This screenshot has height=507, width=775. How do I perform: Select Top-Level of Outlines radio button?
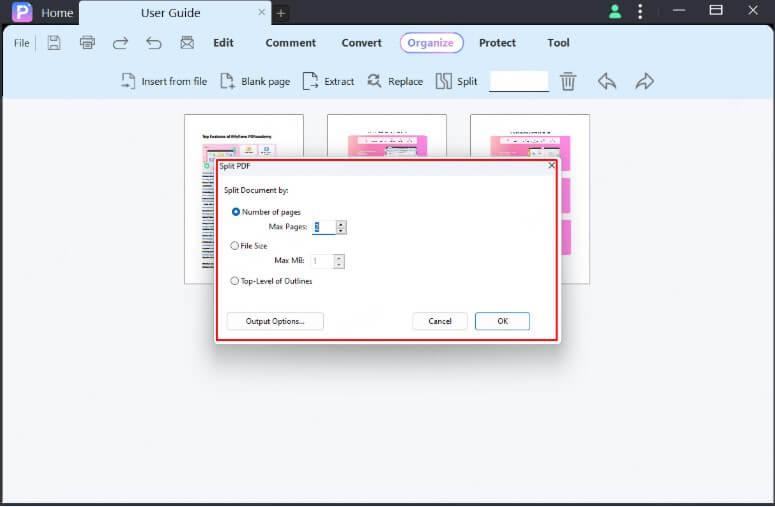234,281
